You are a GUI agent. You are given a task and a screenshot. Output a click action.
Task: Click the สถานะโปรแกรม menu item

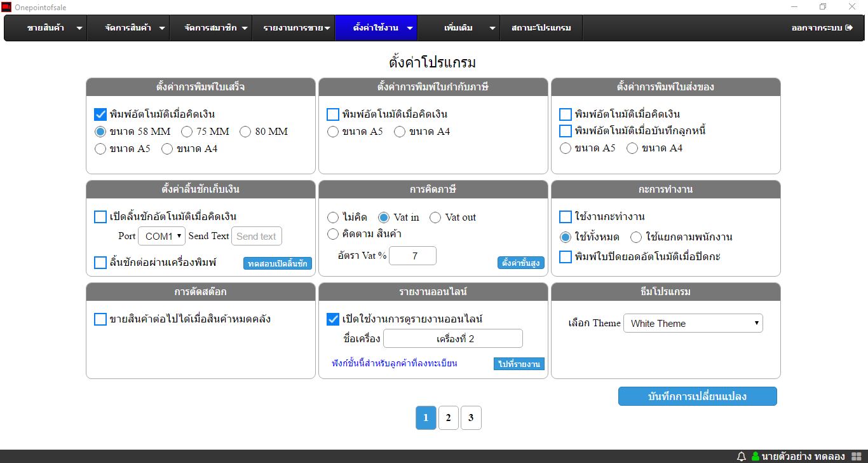click(x=541, y=28)
